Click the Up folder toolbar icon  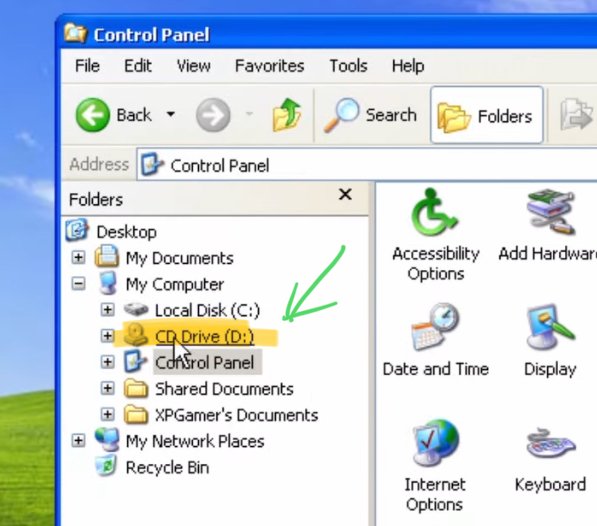(x=287, y=115)
